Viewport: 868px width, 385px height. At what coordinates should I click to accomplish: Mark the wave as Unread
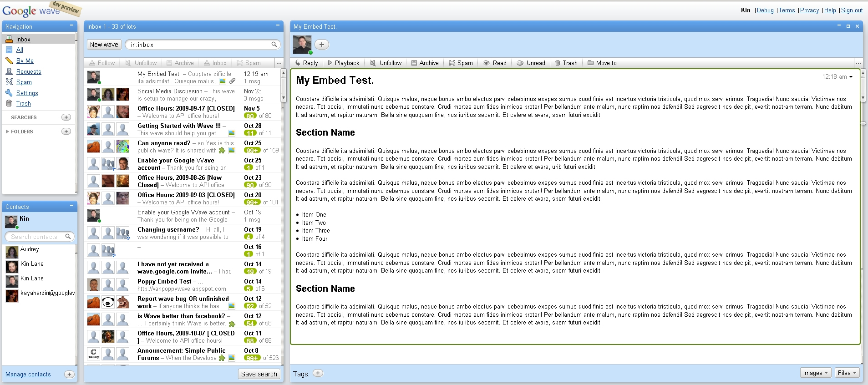(x=531, y=63)
